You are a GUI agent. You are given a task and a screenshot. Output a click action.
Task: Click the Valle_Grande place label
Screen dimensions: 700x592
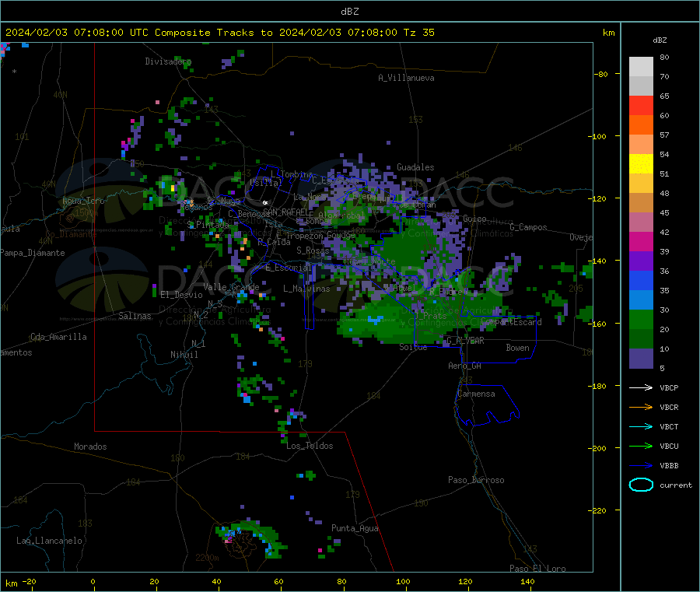[x=231, y=287]
